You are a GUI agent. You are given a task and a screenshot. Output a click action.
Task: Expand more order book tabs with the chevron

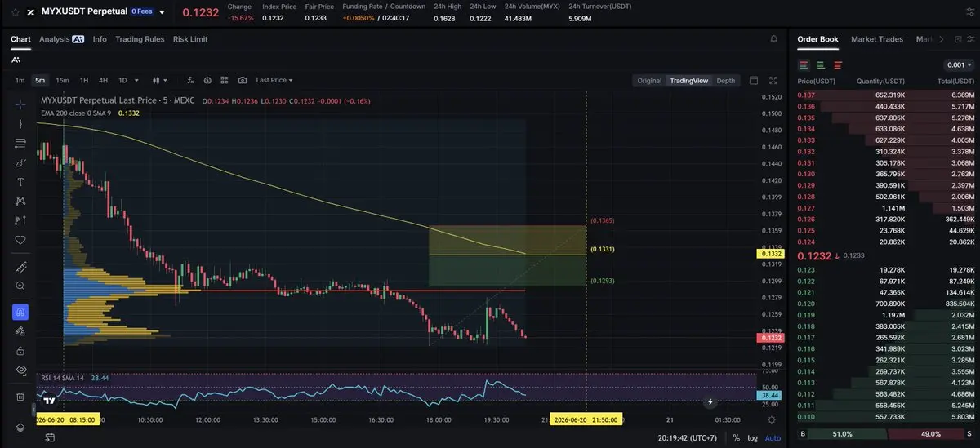coord(941,38)
